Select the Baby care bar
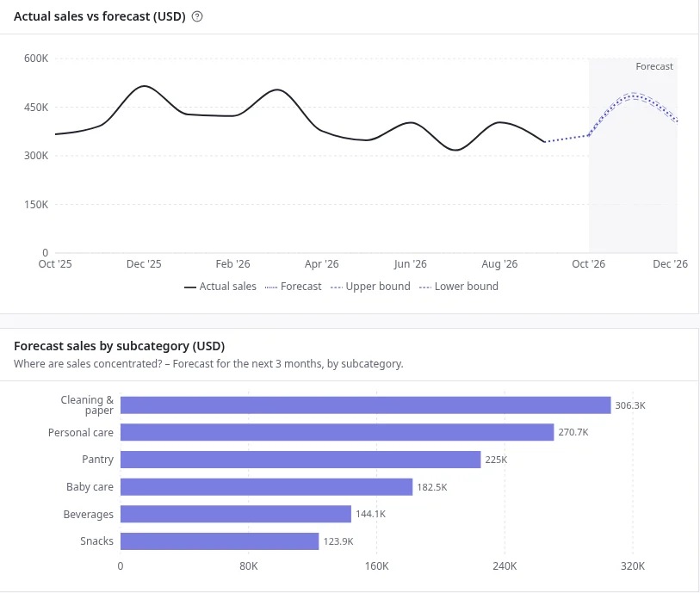 267,487
